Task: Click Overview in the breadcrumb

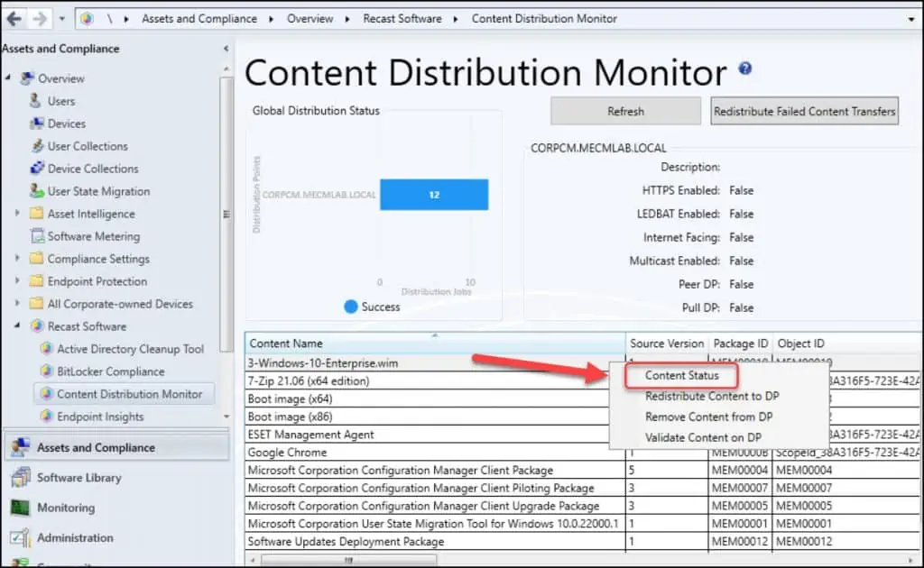Action: click(310, 19)
